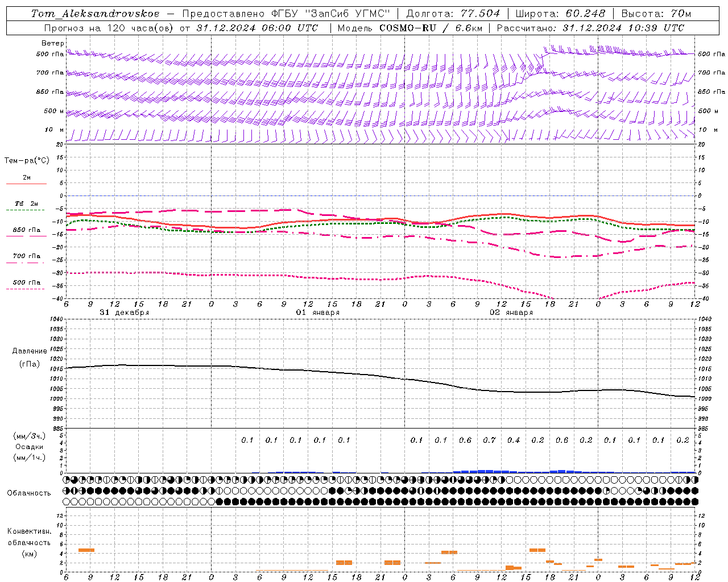Click the 0.7 precipitation value
This screenshot has height=582, width=728.
[489, 440]
